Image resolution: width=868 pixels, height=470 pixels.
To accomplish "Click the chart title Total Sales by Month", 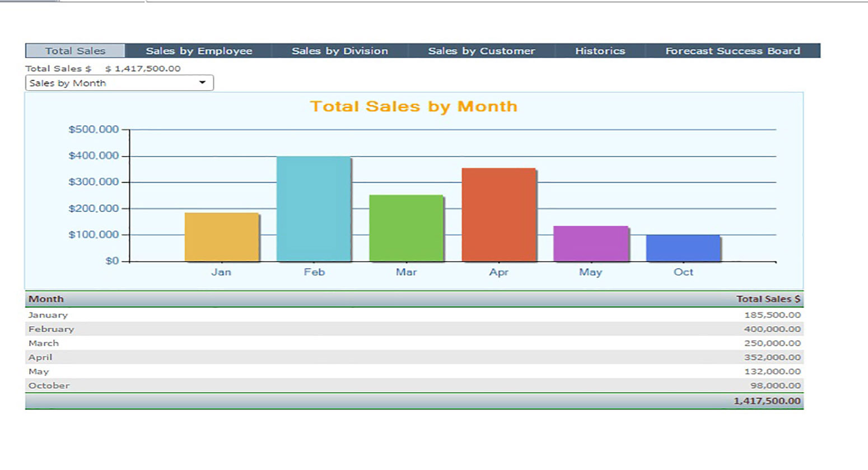I will point(414,106).
